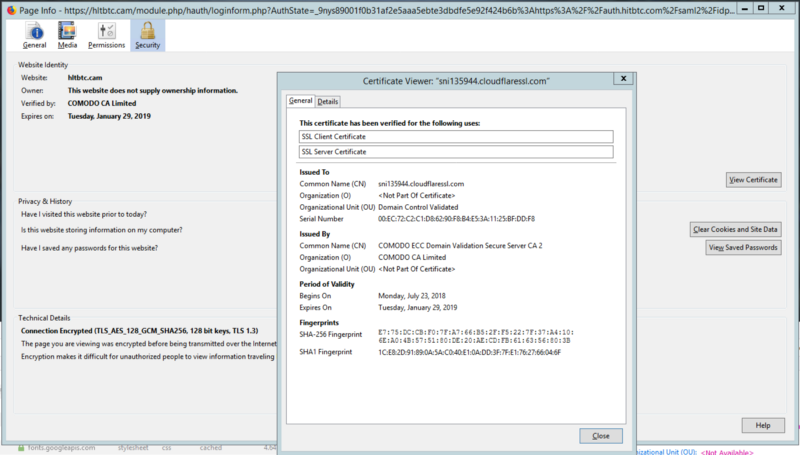
Task: Maximize the Page Info window
Action: [761, 8]
